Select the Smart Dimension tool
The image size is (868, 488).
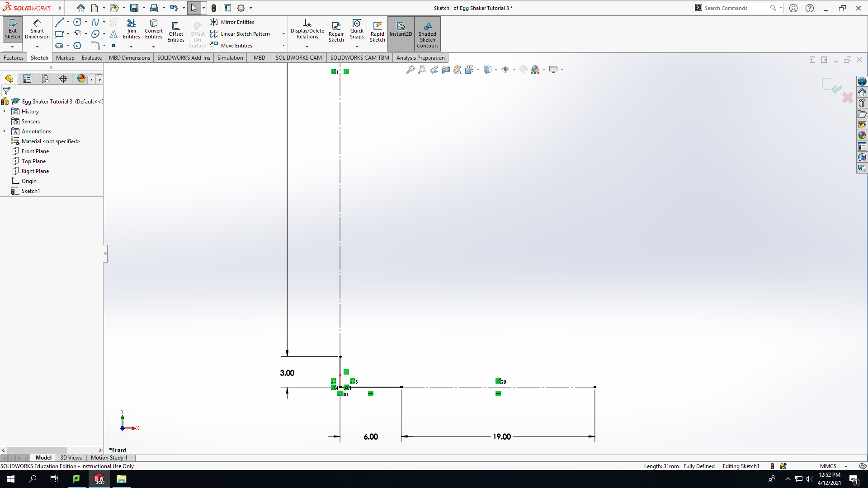pos(37,30)
